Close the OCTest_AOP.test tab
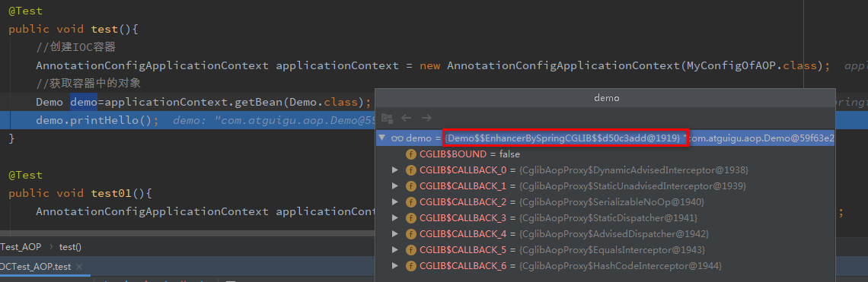Screen dimensions: 868x282 click(79, 268)
